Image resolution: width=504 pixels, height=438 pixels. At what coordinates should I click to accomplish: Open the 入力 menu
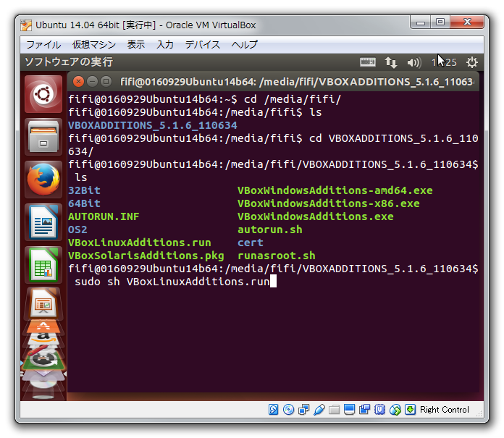pyautogui.click(x=165, y=45)
